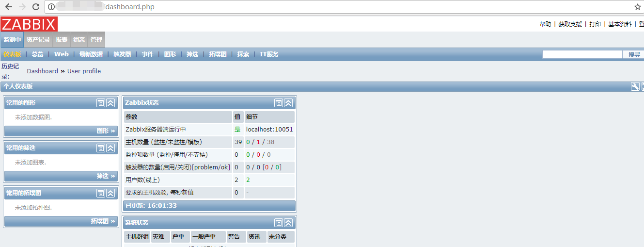Open the 基本资料 profile link
The width and height of the screenshot is (644, 247).
(x=620, y=24)
